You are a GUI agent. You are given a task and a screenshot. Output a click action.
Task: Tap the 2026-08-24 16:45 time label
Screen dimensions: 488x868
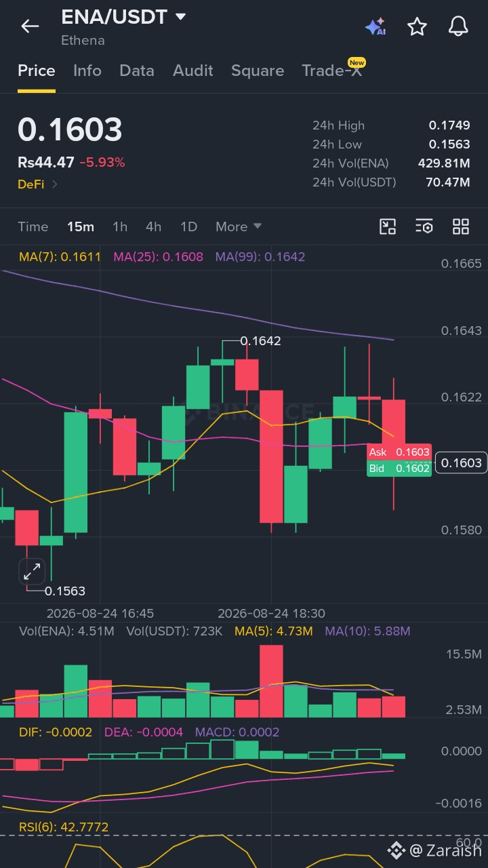100,613
